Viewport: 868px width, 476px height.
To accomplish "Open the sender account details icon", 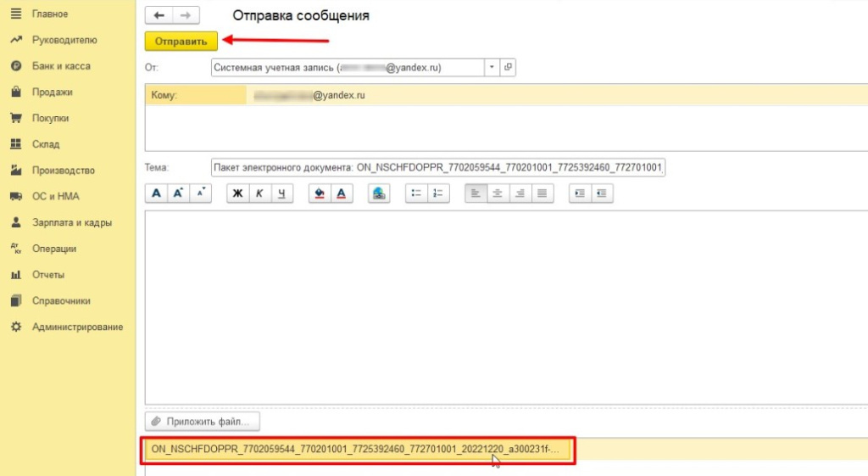I will 508,67.
